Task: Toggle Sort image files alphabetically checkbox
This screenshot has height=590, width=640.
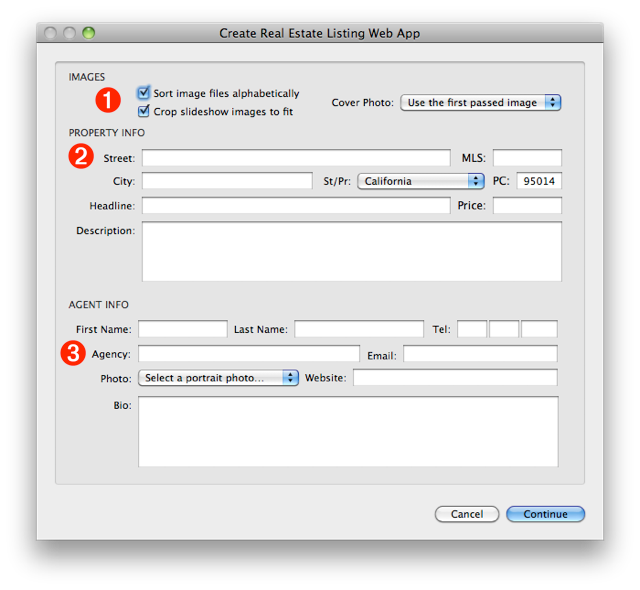Action: (x=143, y=93)
